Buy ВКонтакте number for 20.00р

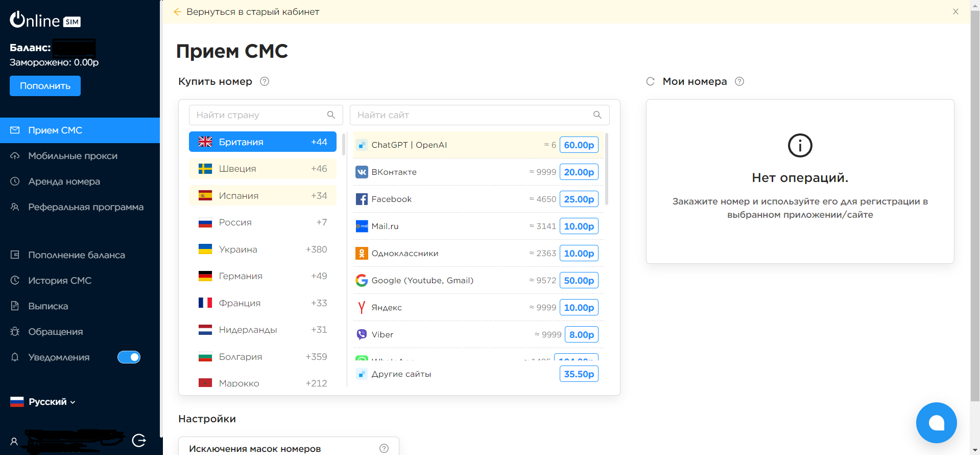tap(579, 172)
